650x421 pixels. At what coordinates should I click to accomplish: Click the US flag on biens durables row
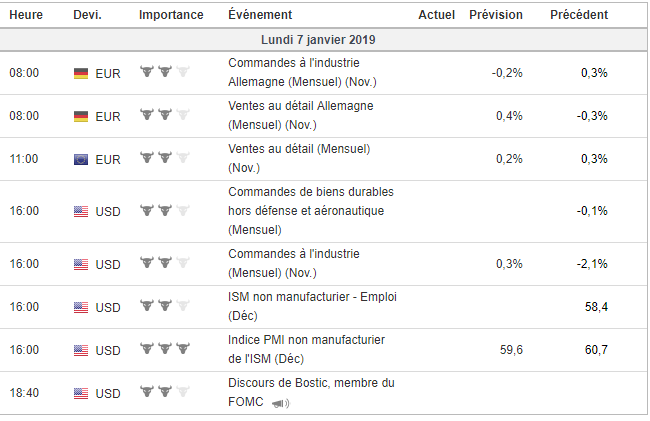pyautogui.click(x=81, y=211)
